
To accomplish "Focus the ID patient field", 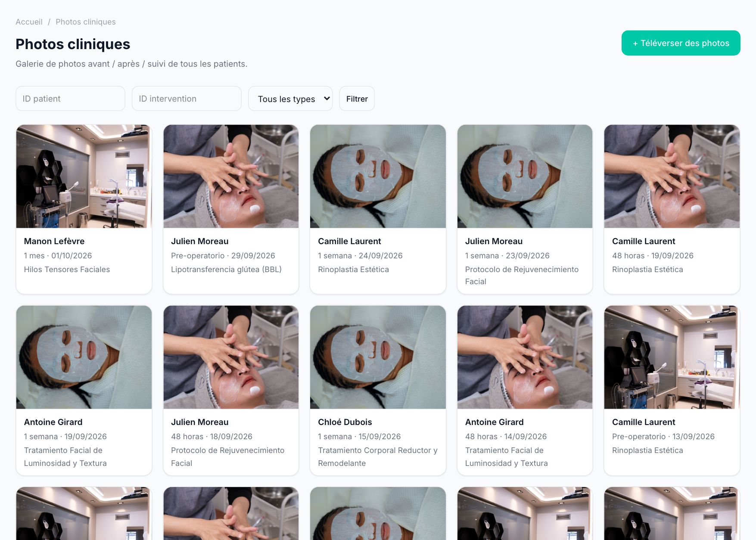I will [x=70, y=99].
